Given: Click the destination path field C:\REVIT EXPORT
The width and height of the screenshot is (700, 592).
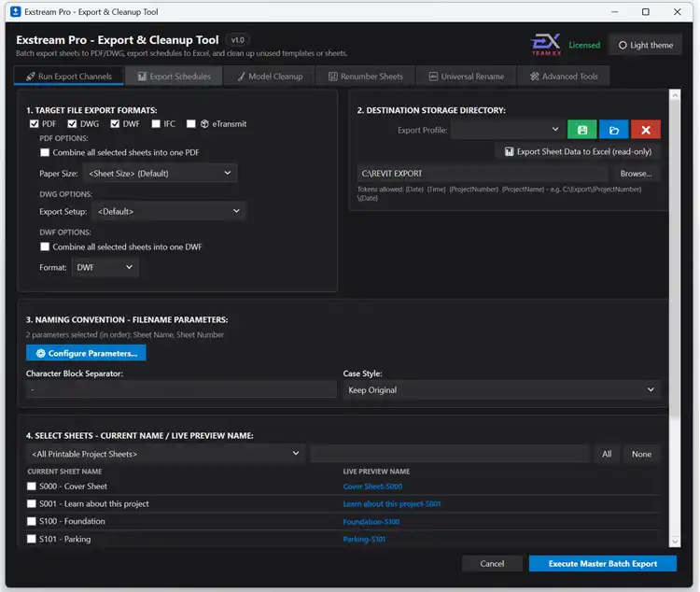Looking at the screenshot, I should [x=483, y=174].
